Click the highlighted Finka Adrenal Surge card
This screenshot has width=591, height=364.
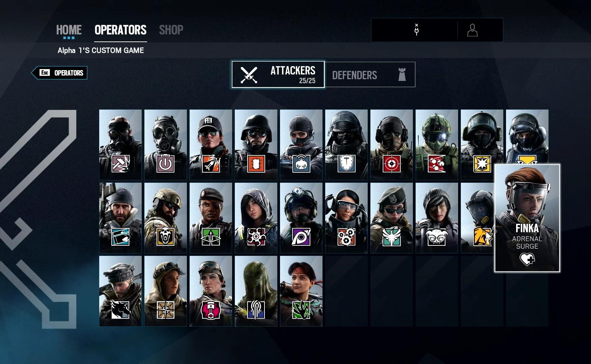coord(527,218)
